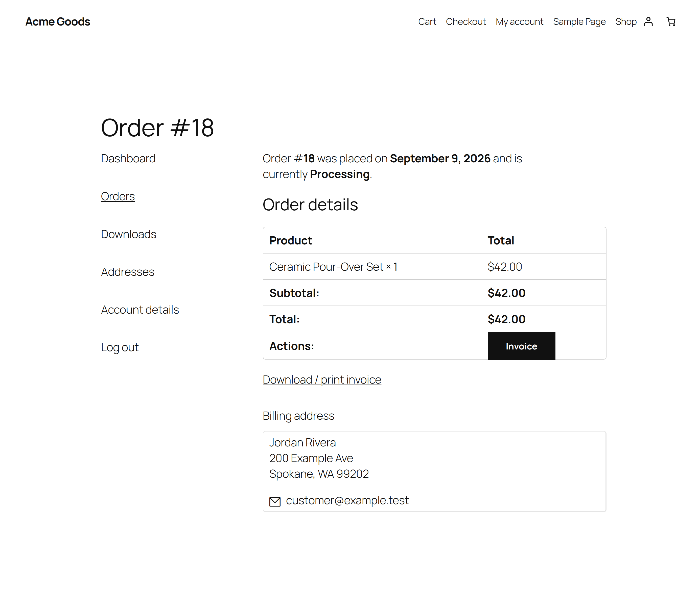Open the Cart page in top navigation
This screenshot has height=606, width=700.
coord(427,22)
